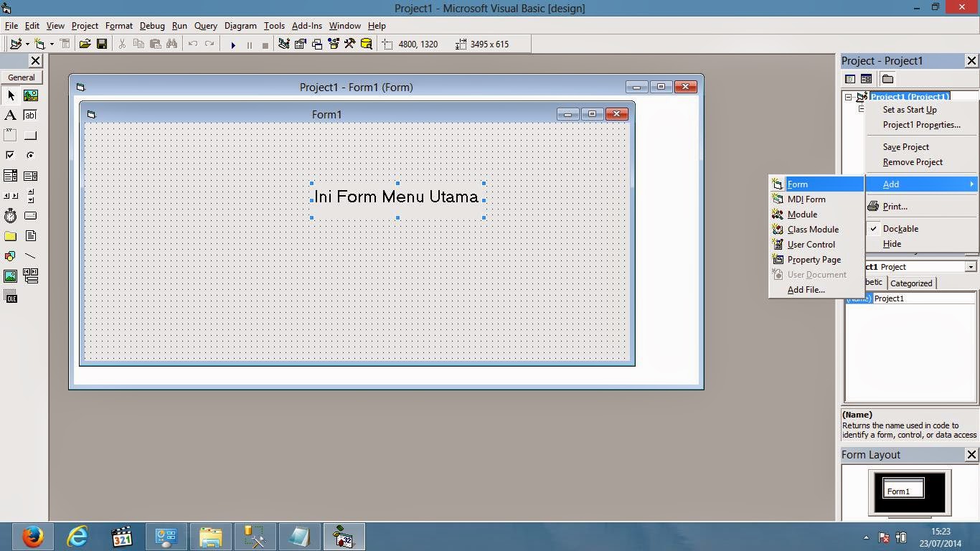
Task: Select the CheckBox control tool
Action: (11, 156)
